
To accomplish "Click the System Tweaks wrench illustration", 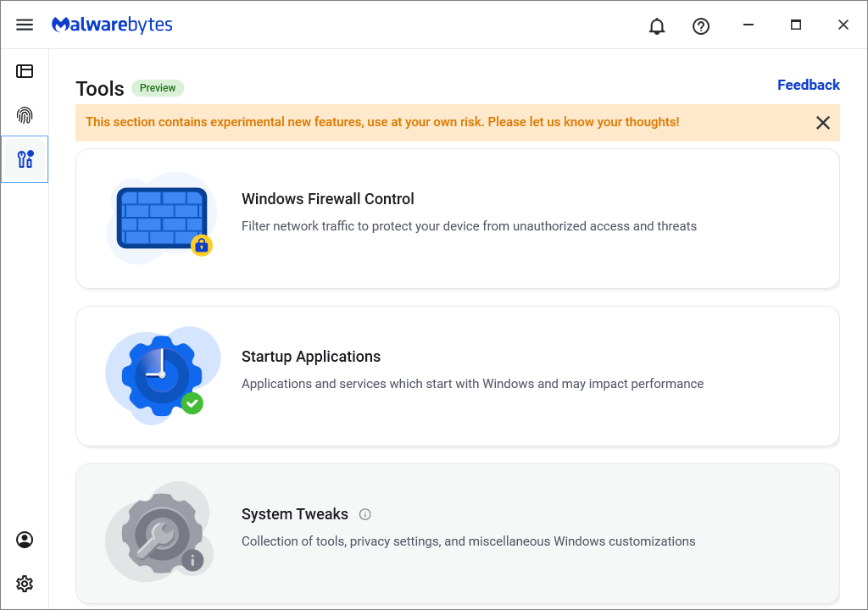I will tap(159, 533).
